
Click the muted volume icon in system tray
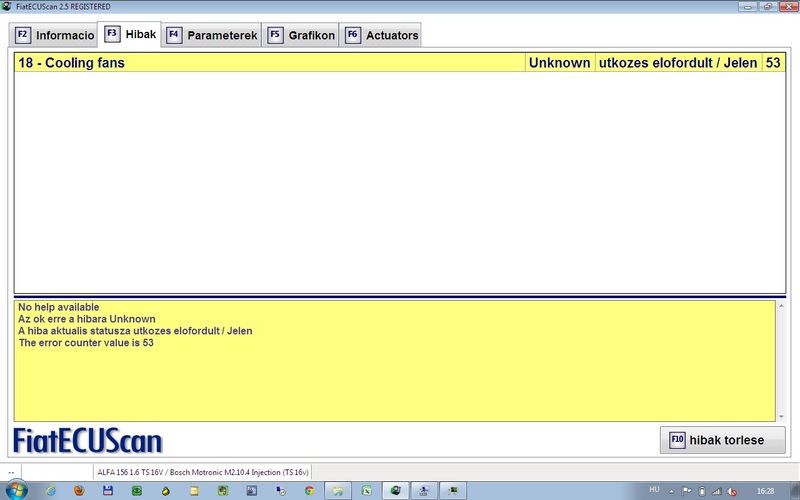pyautogui.click(x=734, y=490)
